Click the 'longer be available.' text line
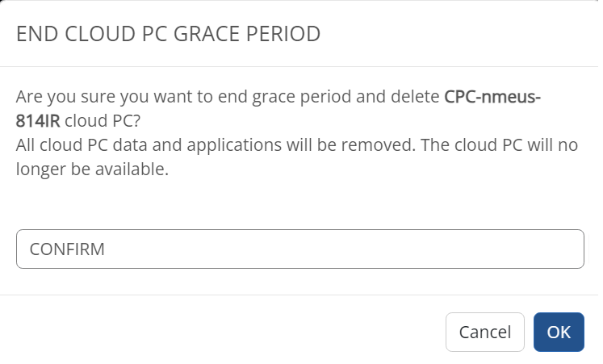The image size is (603, 364). [x=92, y=169]
